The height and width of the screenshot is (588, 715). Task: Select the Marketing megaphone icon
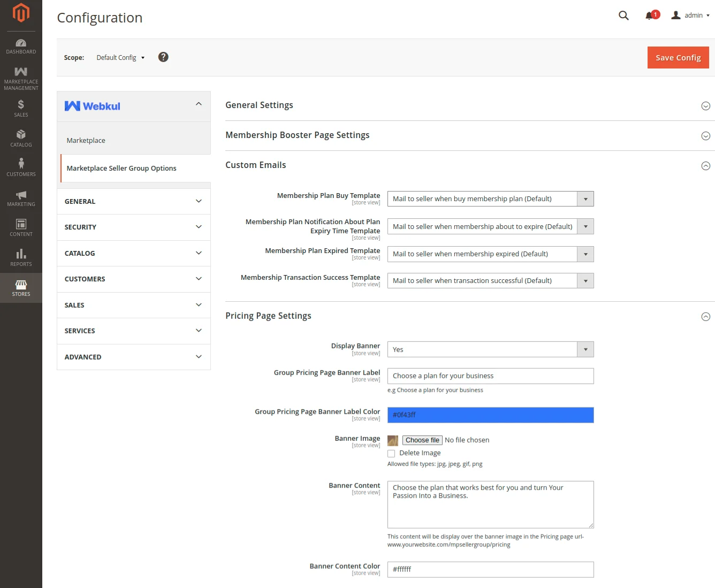point(21,197)
